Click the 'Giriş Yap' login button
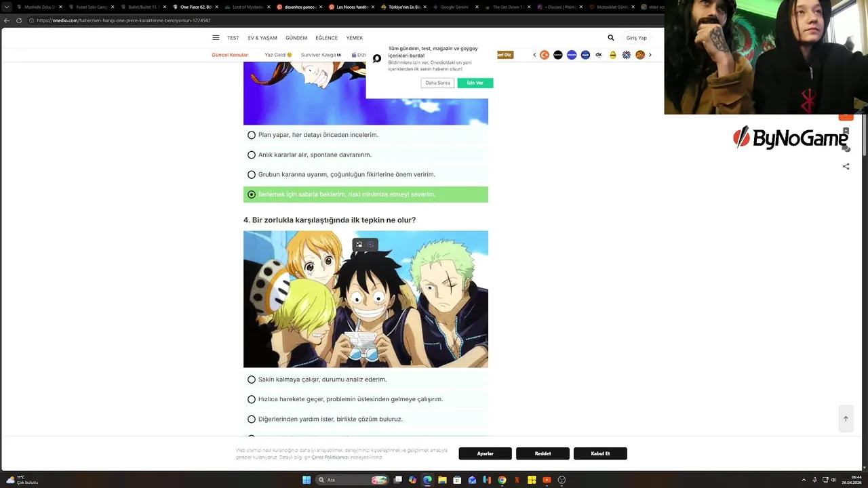 [x=636, y=38]
